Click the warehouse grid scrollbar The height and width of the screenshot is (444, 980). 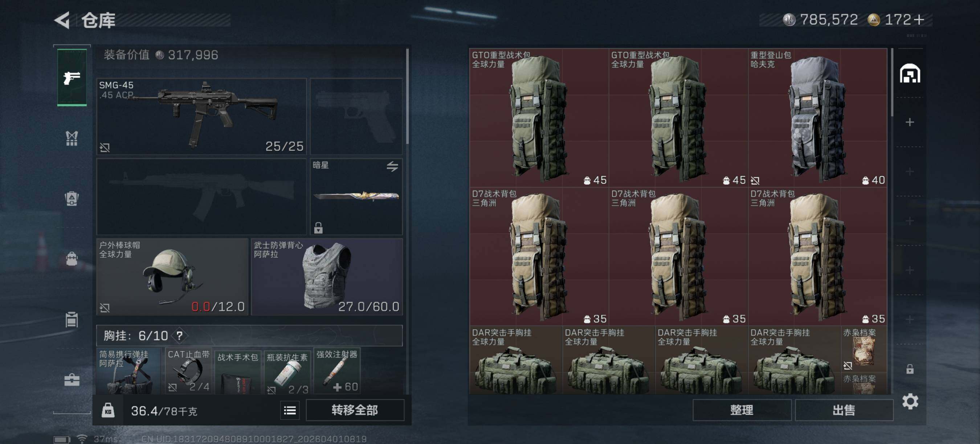(892, 82)
